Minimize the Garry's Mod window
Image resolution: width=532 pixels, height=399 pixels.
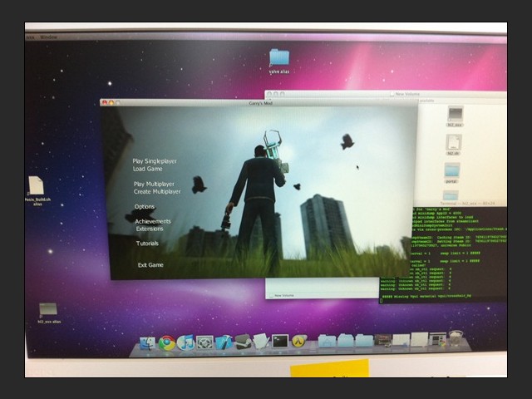(x=111, y=102)
